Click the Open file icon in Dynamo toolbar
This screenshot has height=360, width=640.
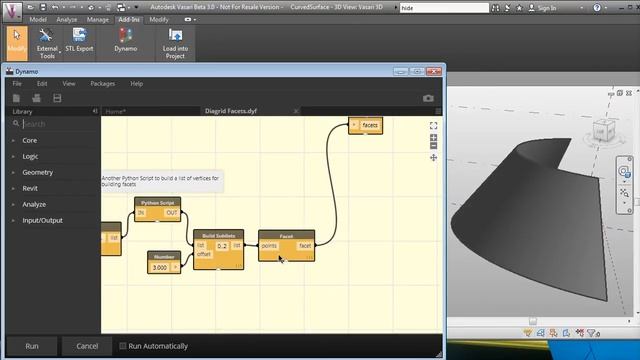click(x=36, y=98)
